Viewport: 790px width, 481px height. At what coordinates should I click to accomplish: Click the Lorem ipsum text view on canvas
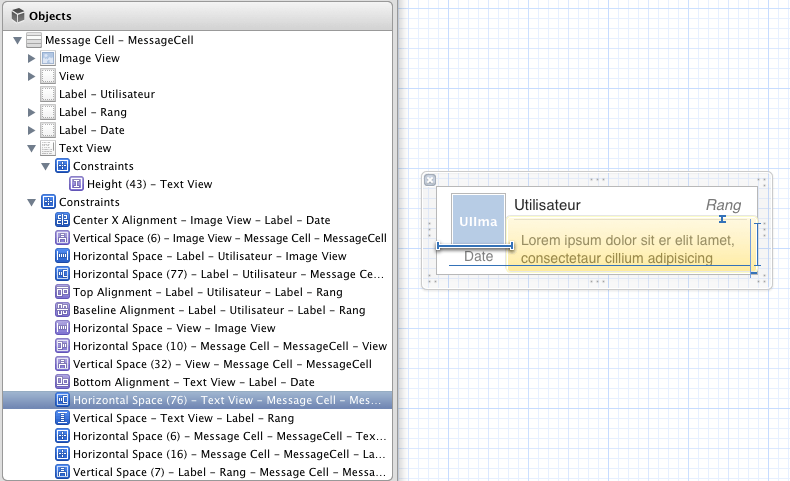628,249
